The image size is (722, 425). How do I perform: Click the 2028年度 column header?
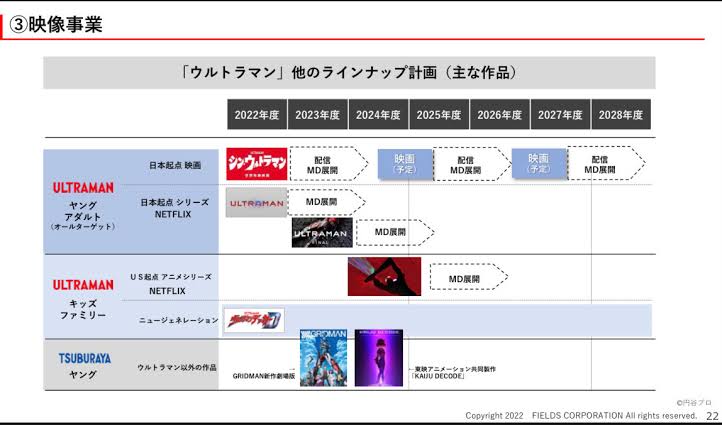(x=620, y=115)
